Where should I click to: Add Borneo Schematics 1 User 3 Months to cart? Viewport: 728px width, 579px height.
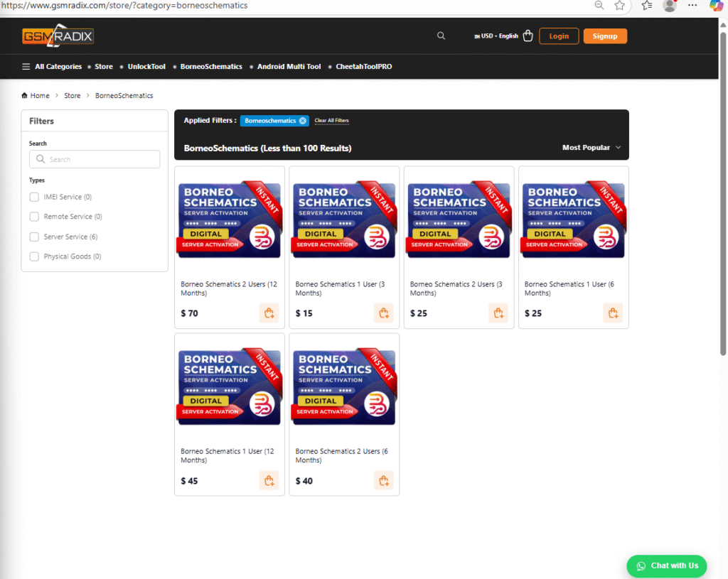coord(383,313)
